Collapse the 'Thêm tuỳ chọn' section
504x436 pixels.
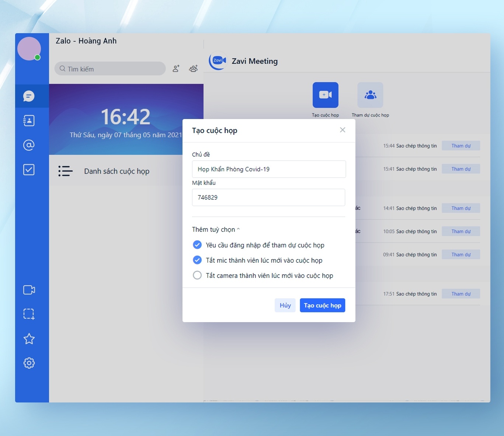pyautogui.click(x=216, y=230)
